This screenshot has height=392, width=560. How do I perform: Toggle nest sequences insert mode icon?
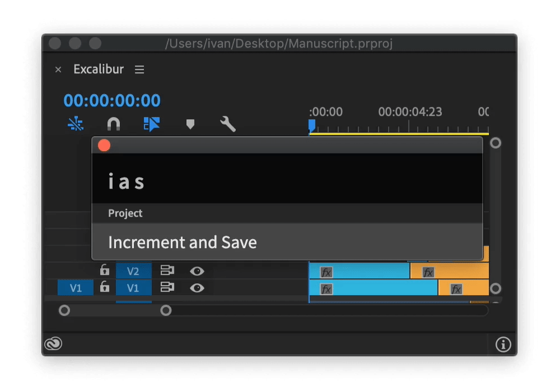coord(76,124)
